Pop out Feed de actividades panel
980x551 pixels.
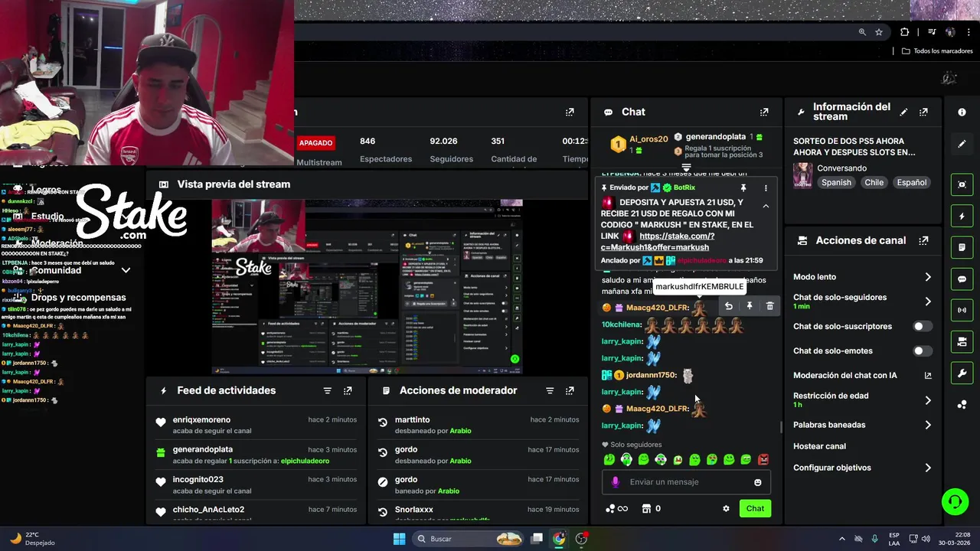348,390
